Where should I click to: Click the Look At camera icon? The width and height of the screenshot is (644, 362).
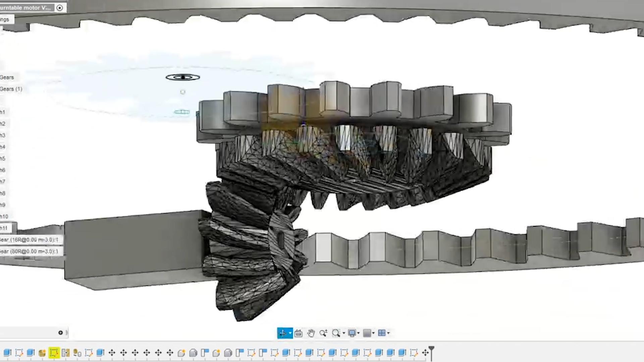(x=298, y=333)
